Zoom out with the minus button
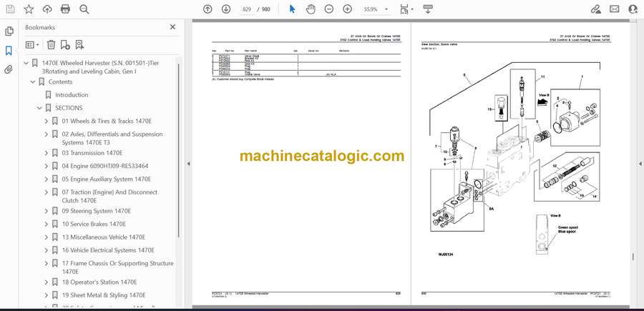 (x=329, y=9)
